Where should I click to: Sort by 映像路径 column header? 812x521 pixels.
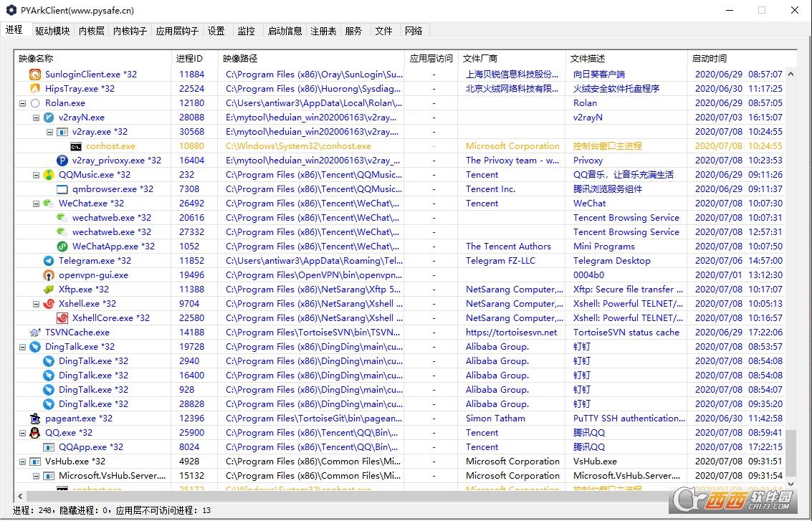pyautogui.click(x=311, y=59)
